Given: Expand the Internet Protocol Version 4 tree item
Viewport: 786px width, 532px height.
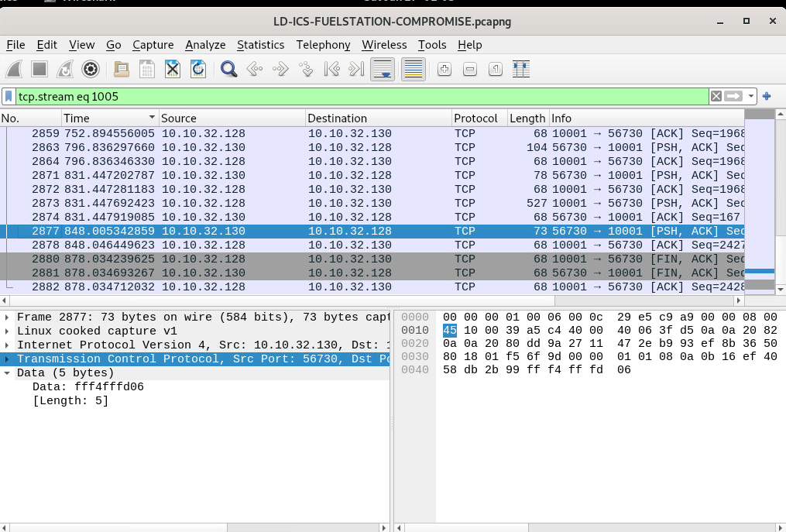Looking at the screenshot, I should coord(8,345).
